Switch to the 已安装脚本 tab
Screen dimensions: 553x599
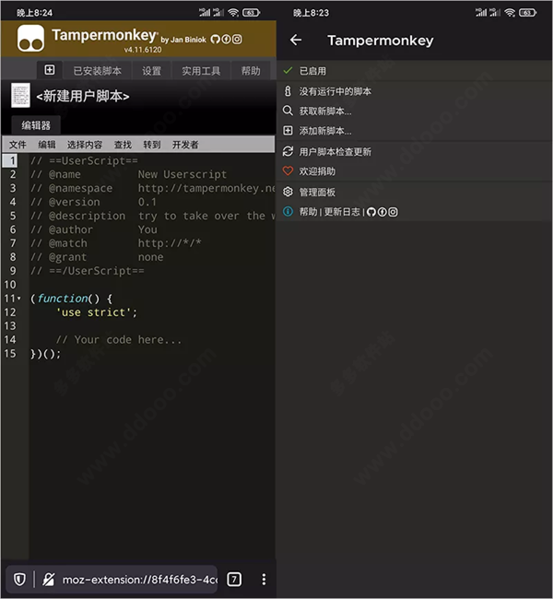coord(97,70)
